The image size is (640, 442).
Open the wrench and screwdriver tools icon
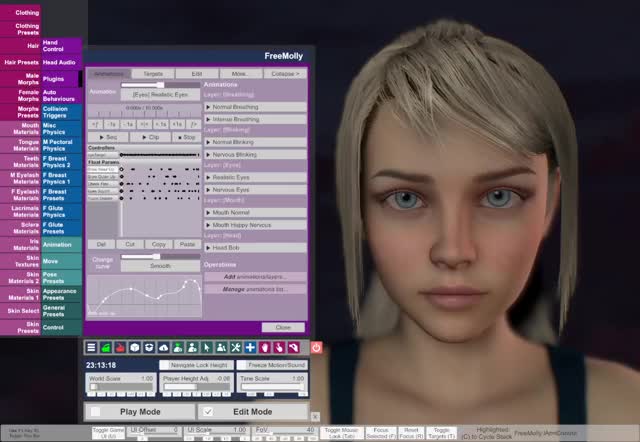point(236,348)
